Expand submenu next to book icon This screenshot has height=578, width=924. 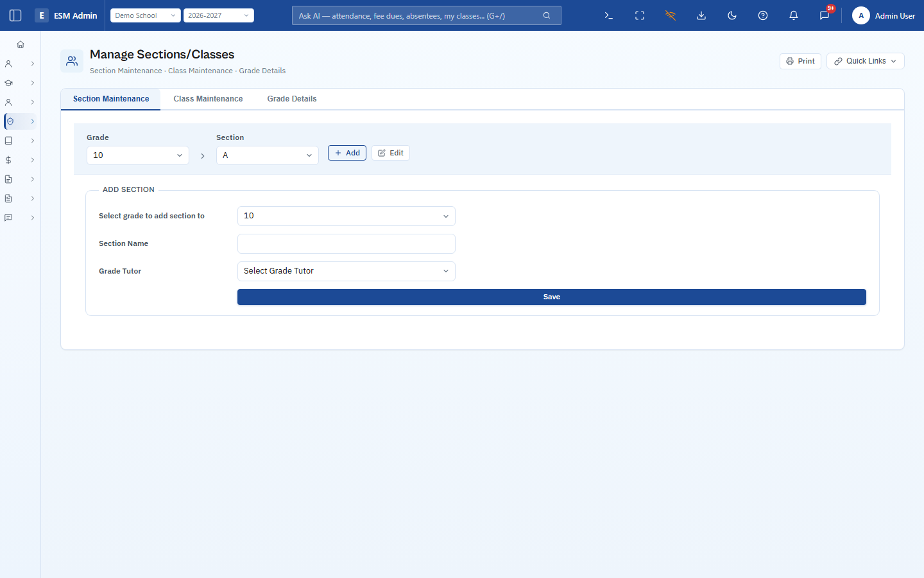33,141
